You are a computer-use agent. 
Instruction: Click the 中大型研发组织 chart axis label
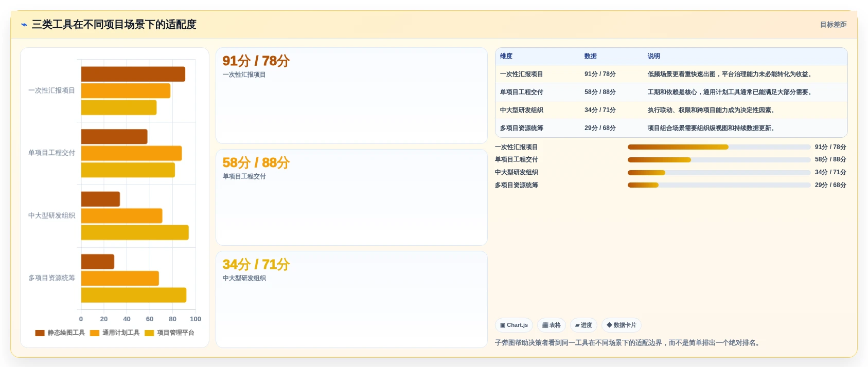tap(51, 216)
